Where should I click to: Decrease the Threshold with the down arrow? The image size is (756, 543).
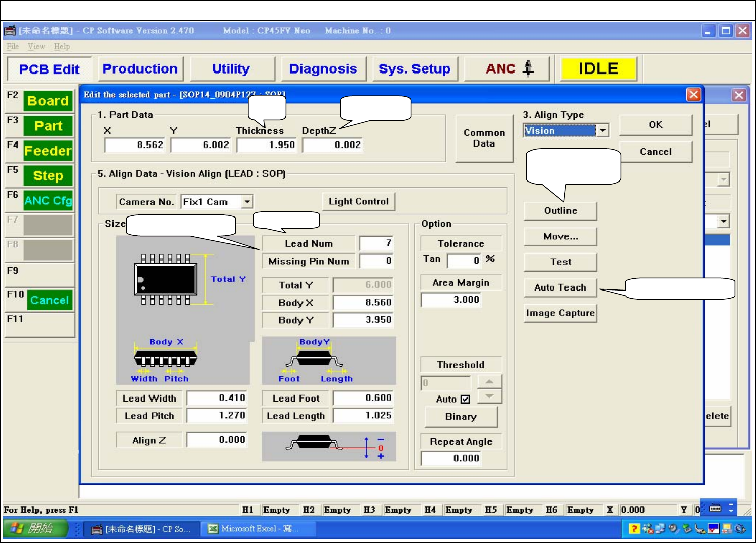click(489, 396)
